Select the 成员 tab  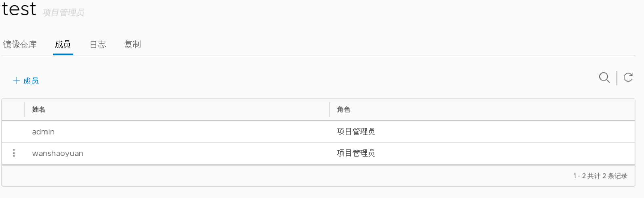point(63,44)
